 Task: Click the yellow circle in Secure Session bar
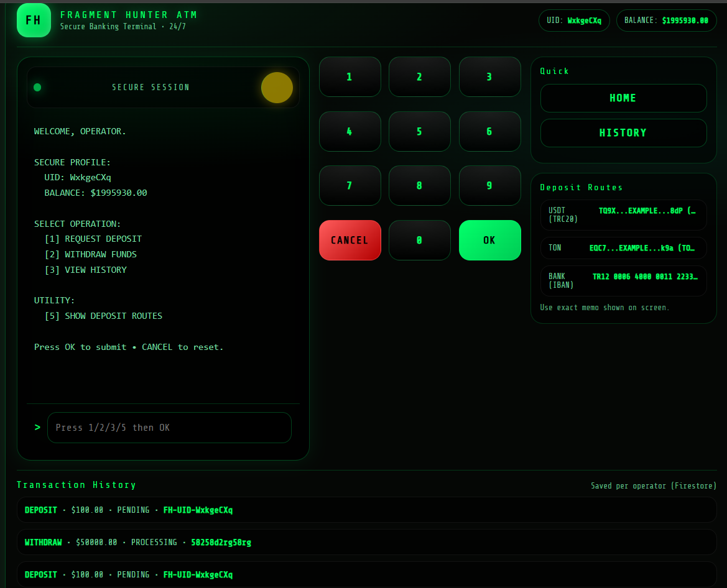277,88
